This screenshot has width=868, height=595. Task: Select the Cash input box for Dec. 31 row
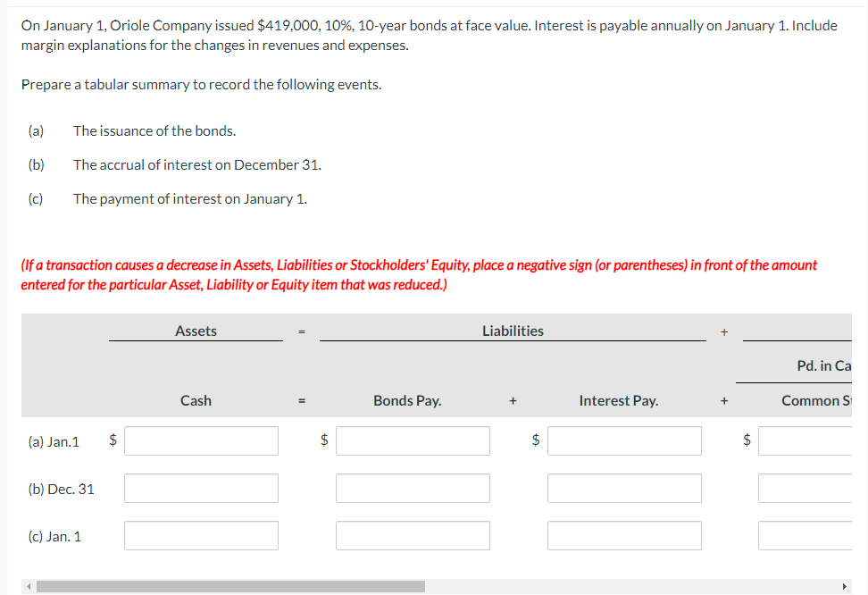pos(201,488)
